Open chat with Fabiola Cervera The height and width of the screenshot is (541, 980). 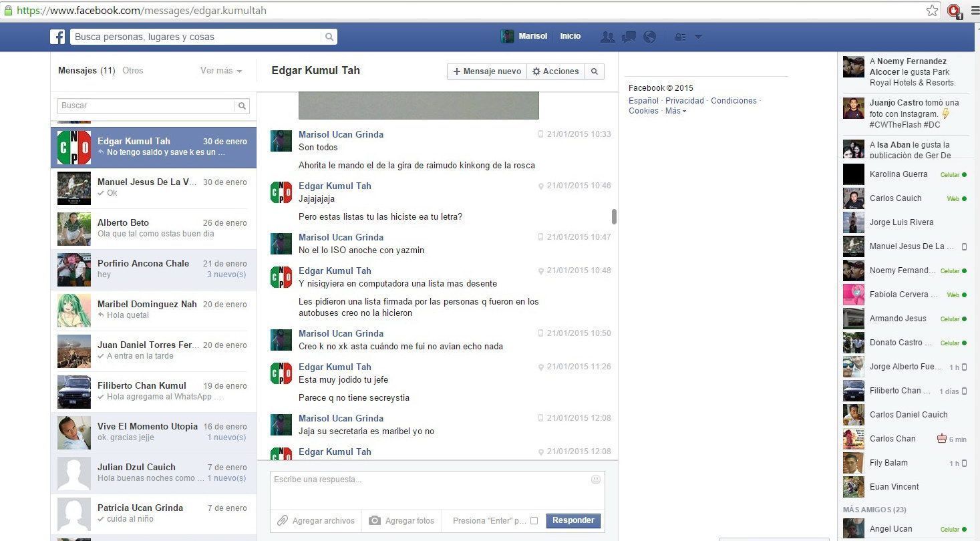tap(905, 295)
